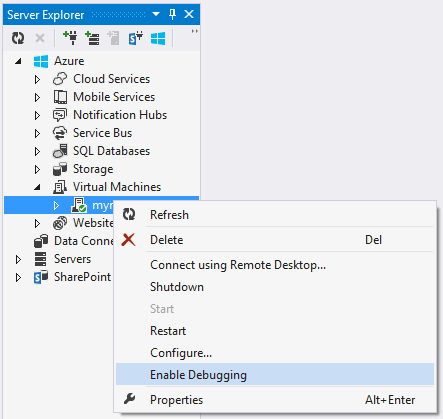Collapse the Virtual Machines node arrow
Screen dimensions: 443x419
point(38,187)
